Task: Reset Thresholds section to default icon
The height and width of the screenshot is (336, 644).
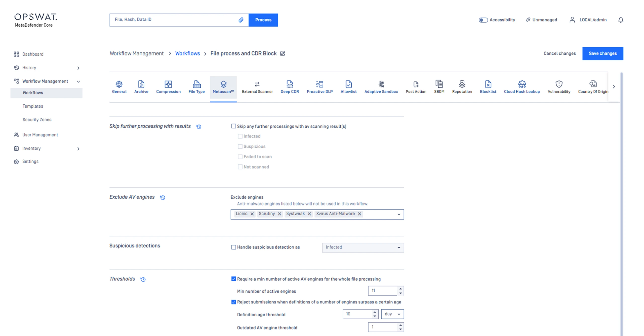Action: click(143, 279)
